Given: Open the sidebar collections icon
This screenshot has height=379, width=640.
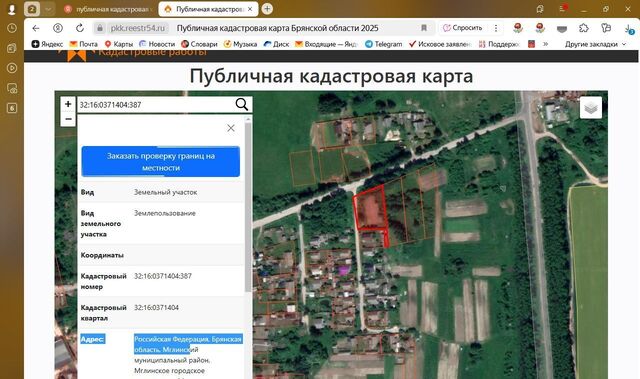Looking at the screenshot, I should coord(606,28).
